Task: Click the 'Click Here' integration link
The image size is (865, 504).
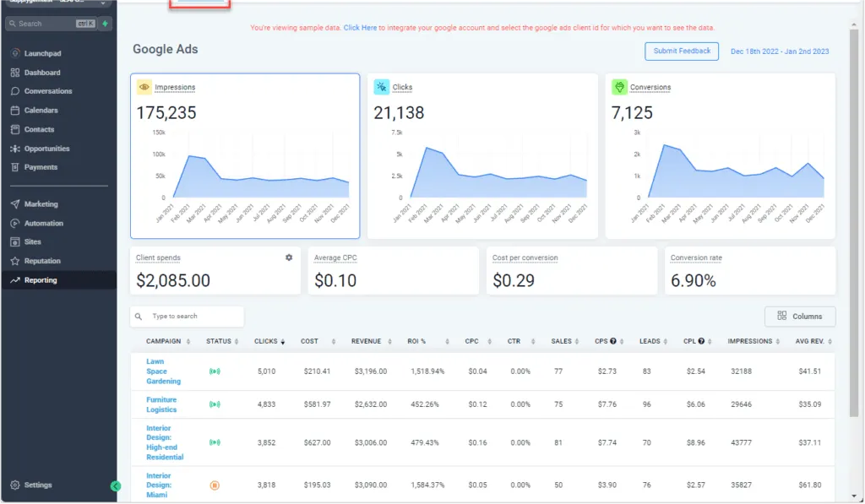Action: point(360,28)
